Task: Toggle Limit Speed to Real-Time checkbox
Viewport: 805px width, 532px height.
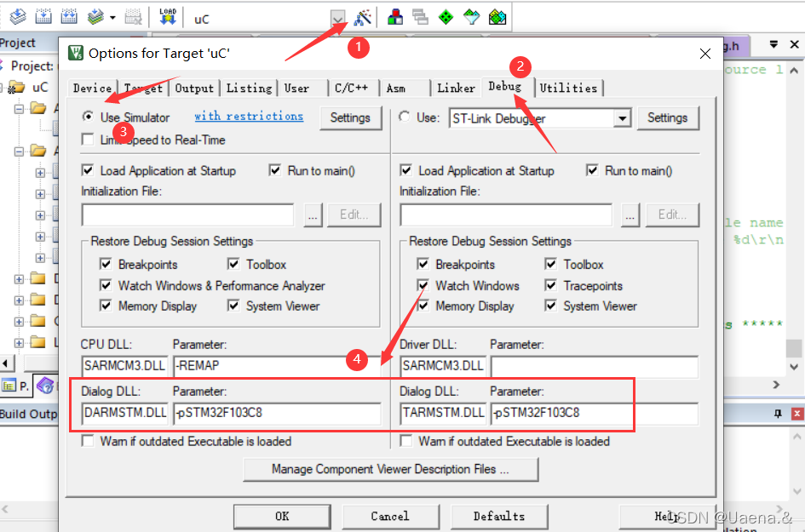Action: pyautogui.click(x=89, y=140)
